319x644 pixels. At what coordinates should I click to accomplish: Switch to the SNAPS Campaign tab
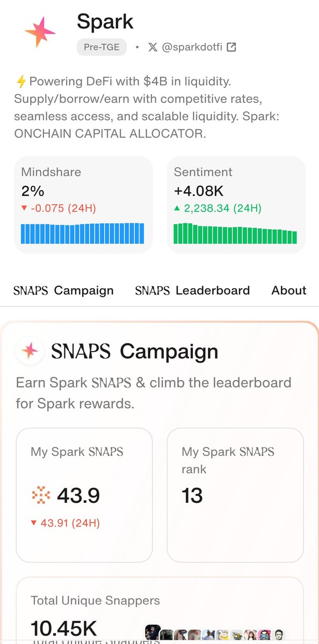[63, 290]
